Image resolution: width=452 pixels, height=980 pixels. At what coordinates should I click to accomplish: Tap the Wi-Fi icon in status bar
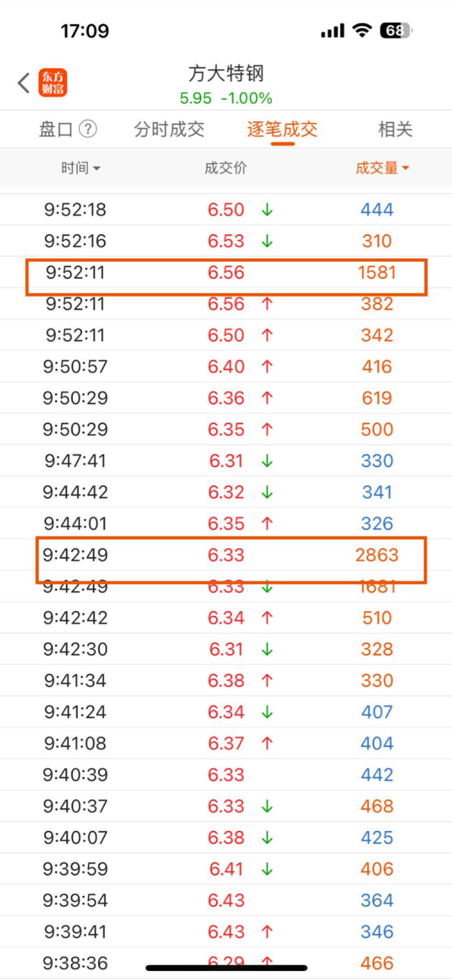362,30
